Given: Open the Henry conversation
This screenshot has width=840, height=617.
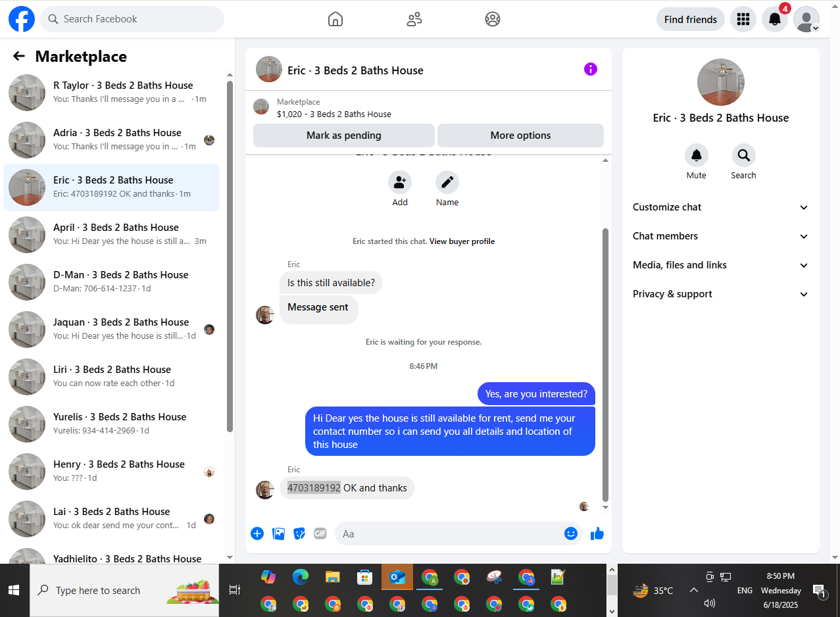Looking at the screenshot, I should pos(112,472).
